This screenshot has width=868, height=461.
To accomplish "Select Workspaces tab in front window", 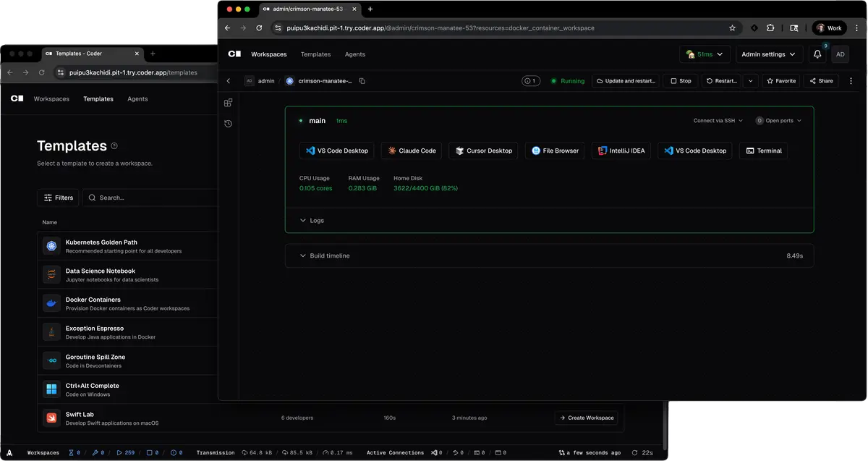I will coord(269,54).
